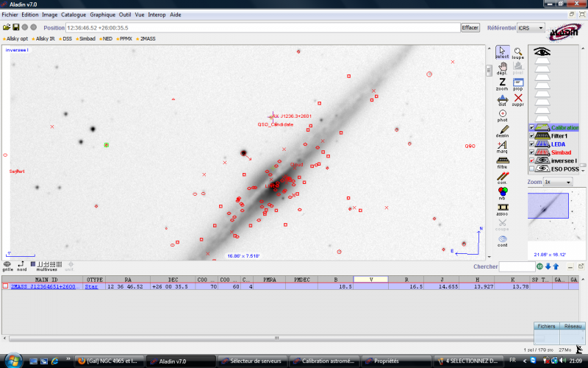Pick the dessin drawing pencil tool
588x368 pixels.
pyautogui.click(x=502, y=132)
